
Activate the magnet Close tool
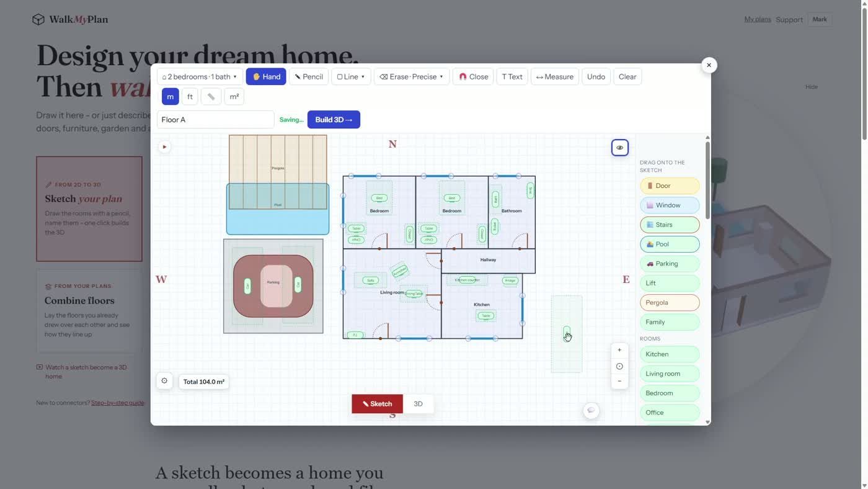pyautogui.click(x=473, y=76)
